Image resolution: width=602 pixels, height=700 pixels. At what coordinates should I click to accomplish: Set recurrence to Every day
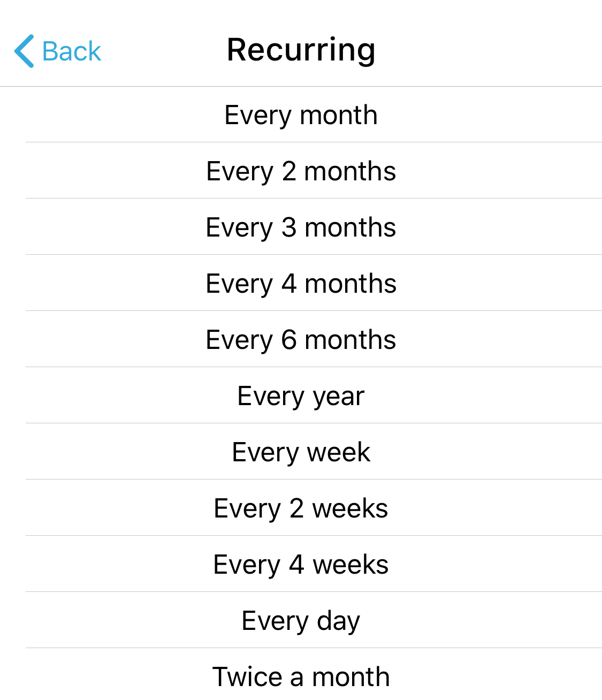click(x=301, y=621)
